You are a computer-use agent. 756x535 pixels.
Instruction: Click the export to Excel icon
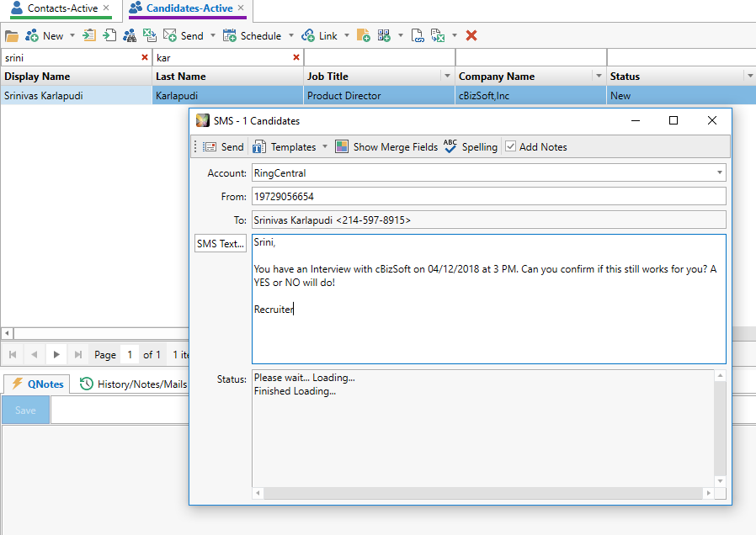click(438, 35)
